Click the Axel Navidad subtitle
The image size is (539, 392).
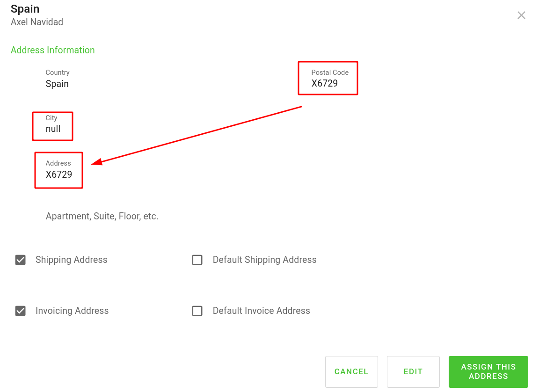(x=37, y=22)
